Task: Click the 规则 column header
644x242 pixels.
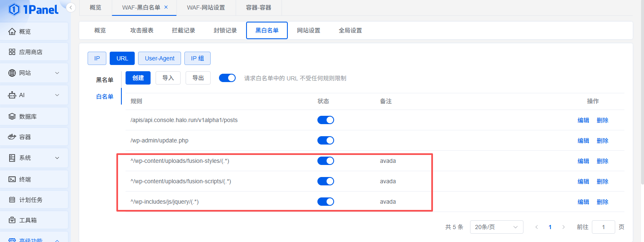Action: (x=136, y=101)
